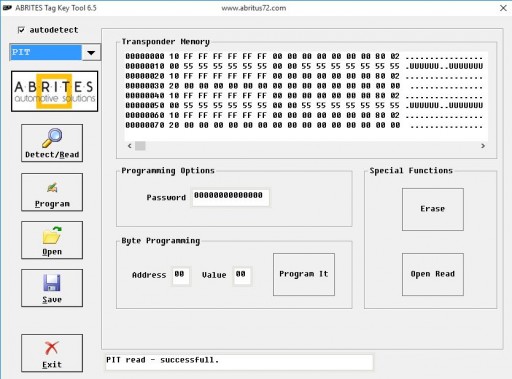Screen dimensions: 512x379
Task: Click the memory scrollbar left arrow
Action: click(x=130, y=146)
